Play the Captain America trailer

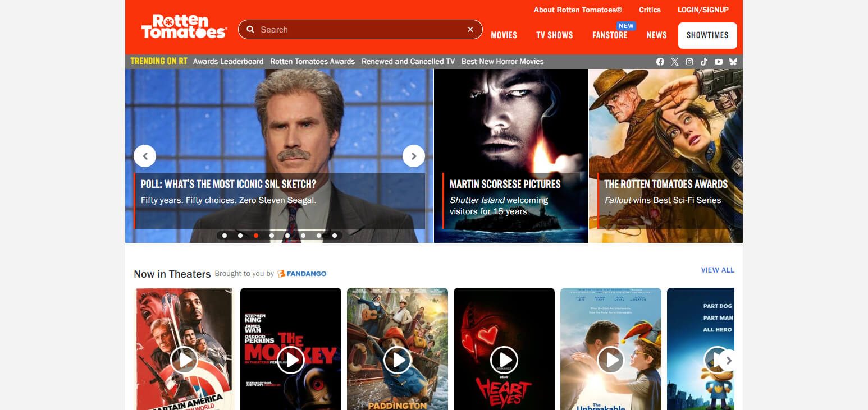tap(184, 360)
